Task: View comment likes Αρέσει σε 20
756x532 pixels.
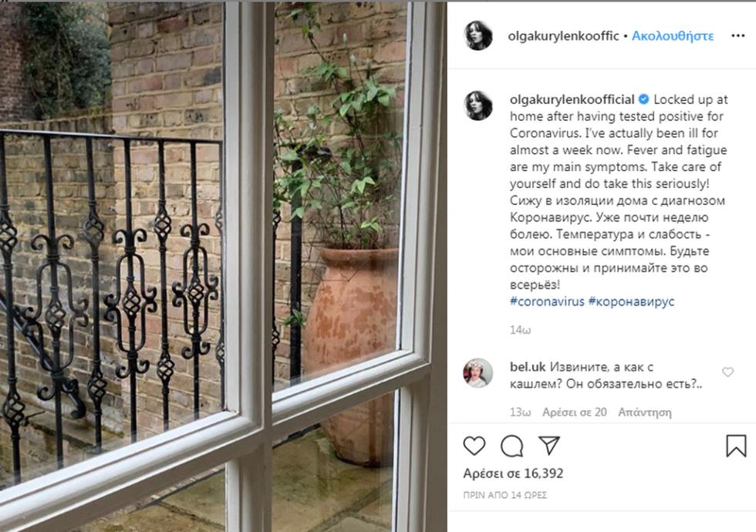Action: coord(574,412)
